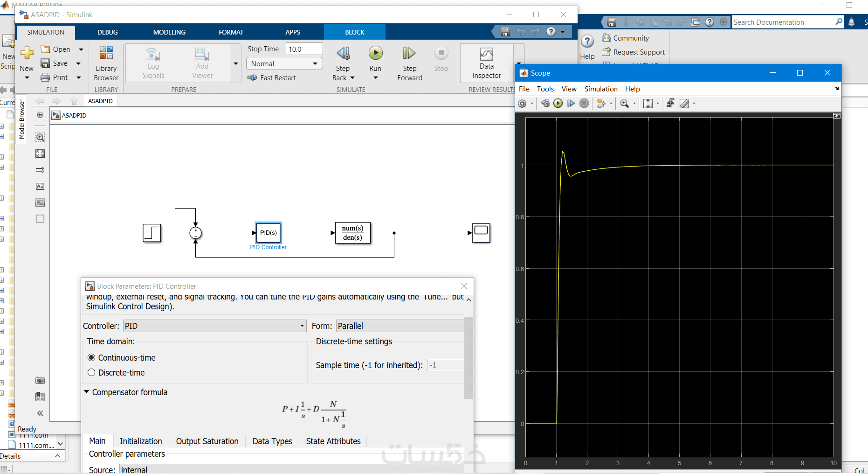Collapse the Compensator formula section
The image size is (868, 474).
click(x=87, y=392)
